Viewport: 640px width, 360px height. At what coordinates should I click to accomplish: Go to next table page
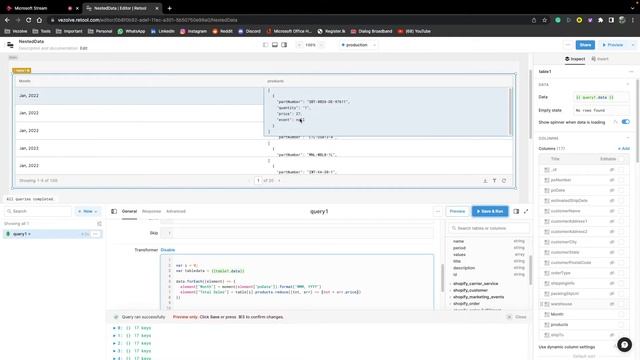pyautogui.click(x=279, y=180)
